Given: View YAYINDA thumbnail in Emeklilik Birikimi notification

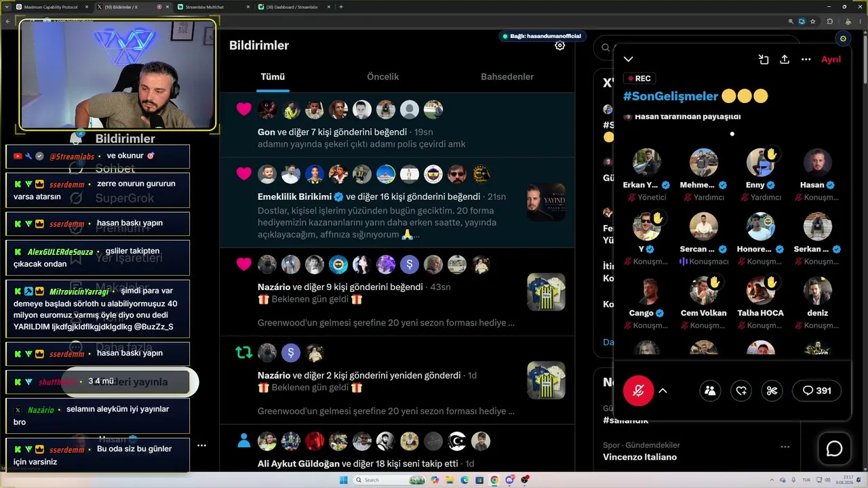Looking at the screenshot, I should click(546, 202).
